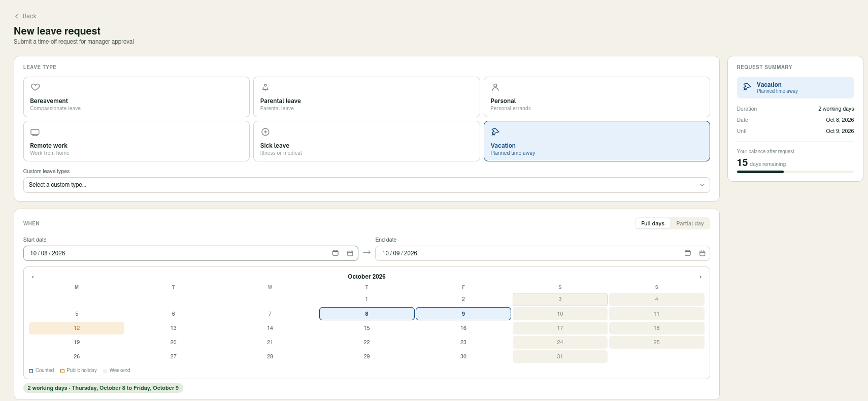Click the Parental leave baby icon

point(265,87)
